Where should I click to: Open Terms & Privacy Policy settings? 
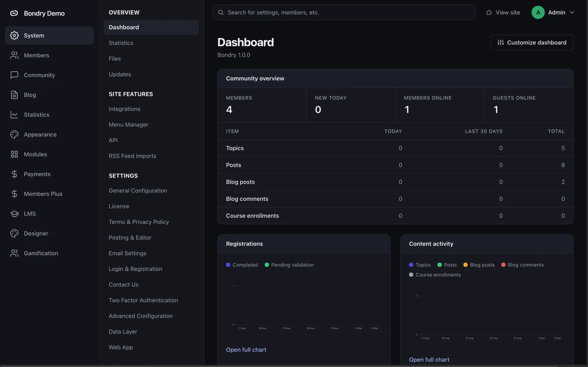139,222
